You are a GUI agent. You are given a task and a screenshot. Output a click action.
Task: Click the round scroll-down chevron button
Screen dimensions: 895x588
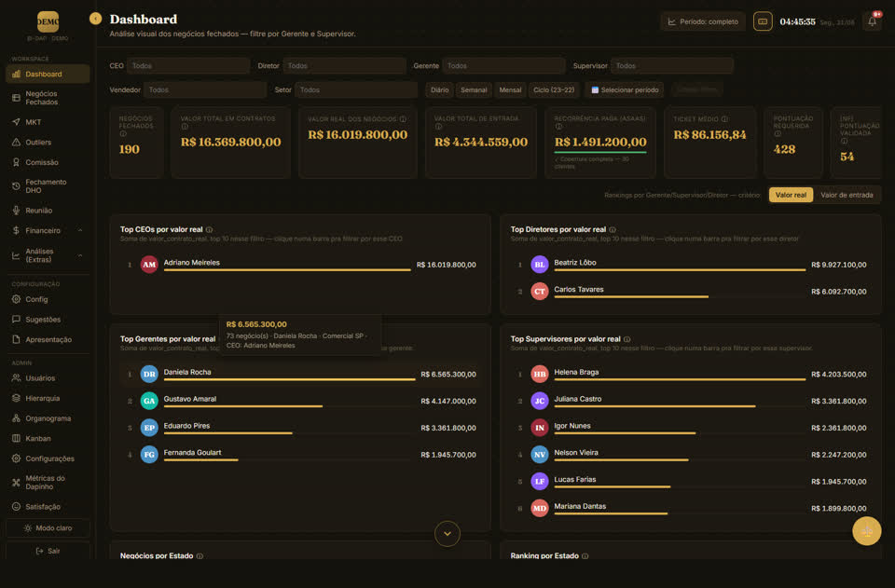point(447,534)
